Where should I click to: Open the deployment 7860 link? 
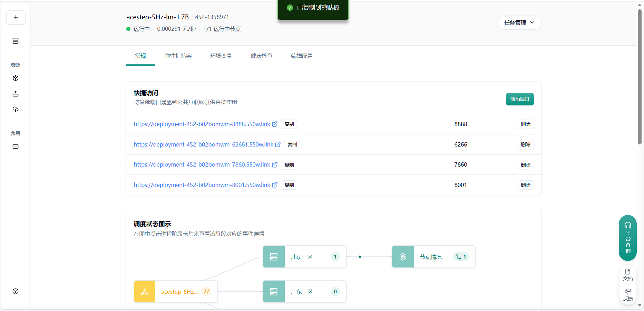202,165
